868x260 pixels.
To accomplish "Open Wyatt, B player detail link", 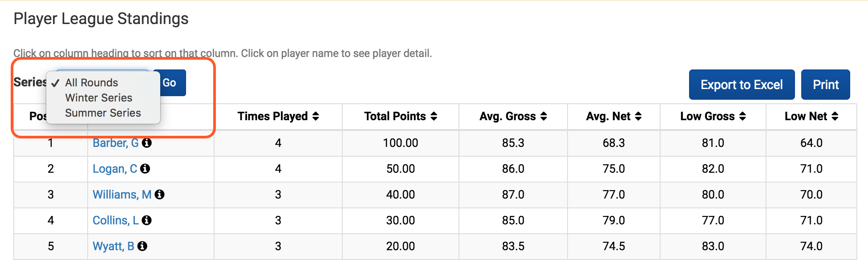I will pyautogui.click(x=114, y=246).
